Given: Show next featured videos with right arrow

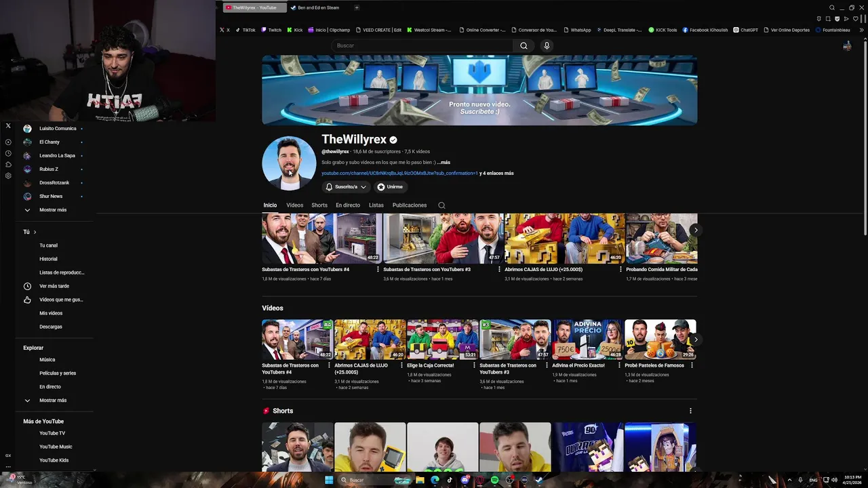Looking at the screenshot, I should pyautogui.click(x=695, y=230).
